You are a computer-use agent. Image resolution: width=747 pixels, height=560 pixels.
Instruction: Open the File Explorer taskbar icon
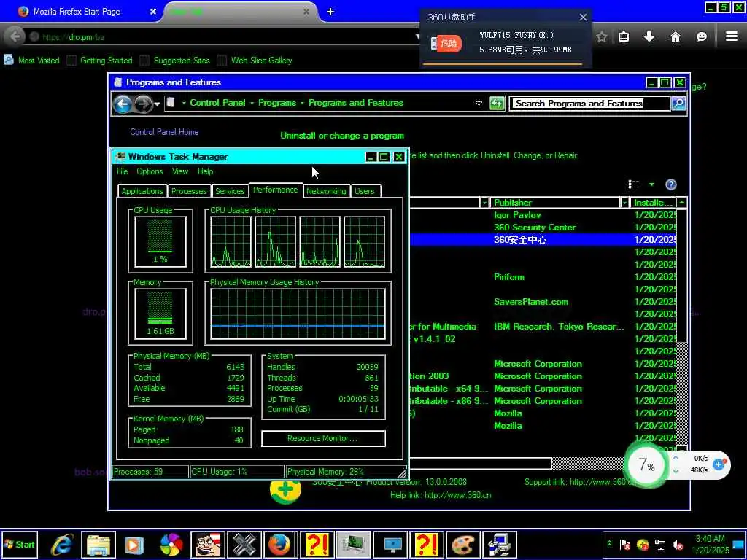click(98, 544)
